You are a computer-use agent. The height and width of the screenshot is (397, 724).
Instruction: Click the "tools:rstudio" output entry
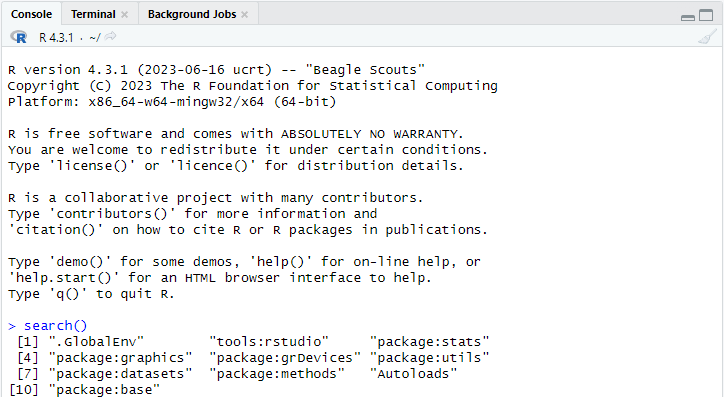269,342
